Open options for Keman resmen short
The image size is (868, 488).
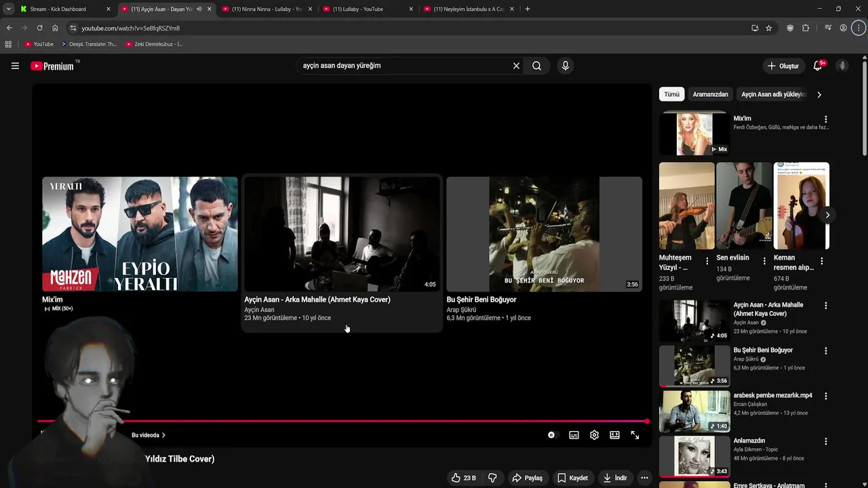coord(822,261)
